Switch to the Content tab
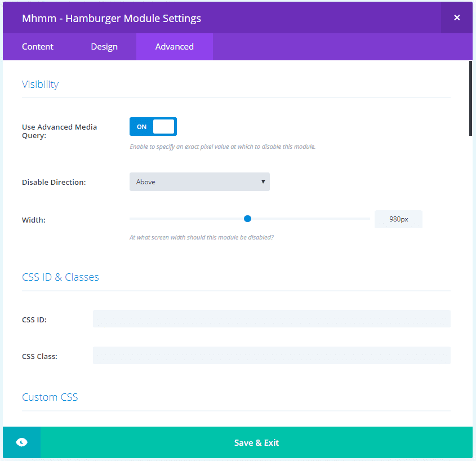 (38, 46)
